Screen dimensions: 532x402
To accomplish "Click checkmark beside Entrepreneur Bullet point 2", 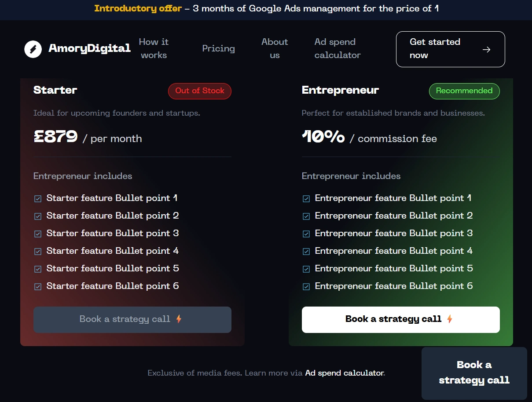I will point(306,216).
